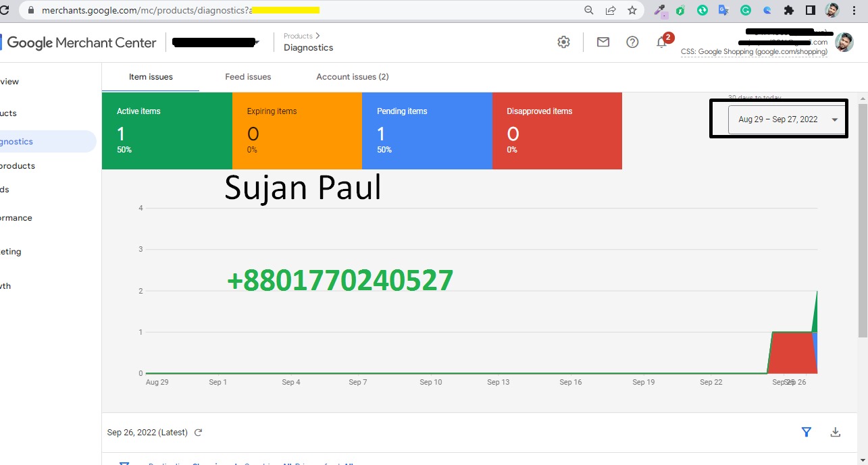Click the Sep 13 axis label
The height and width of the screenshot is (465, 868).
click(499, 382)
